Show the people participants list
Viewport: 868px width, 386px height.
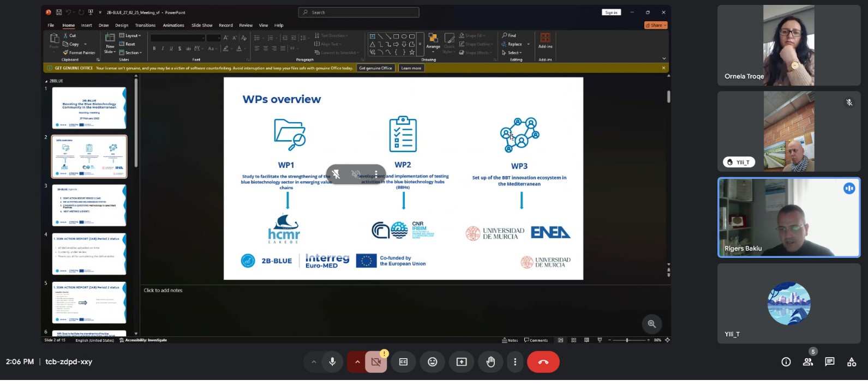click(807, 362)
